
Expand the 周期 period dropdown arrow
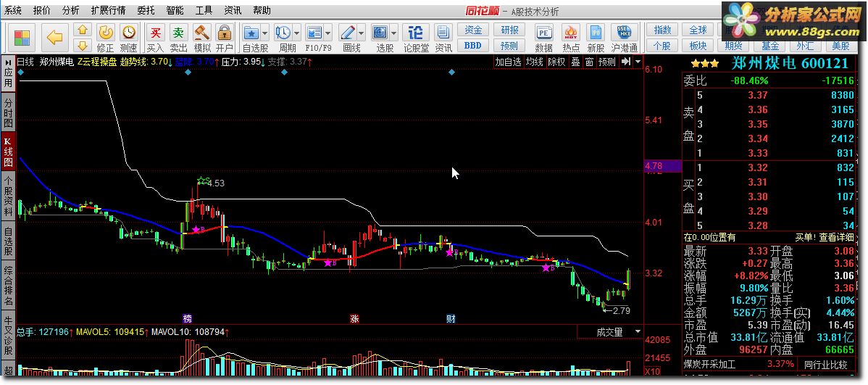point(297,33)
